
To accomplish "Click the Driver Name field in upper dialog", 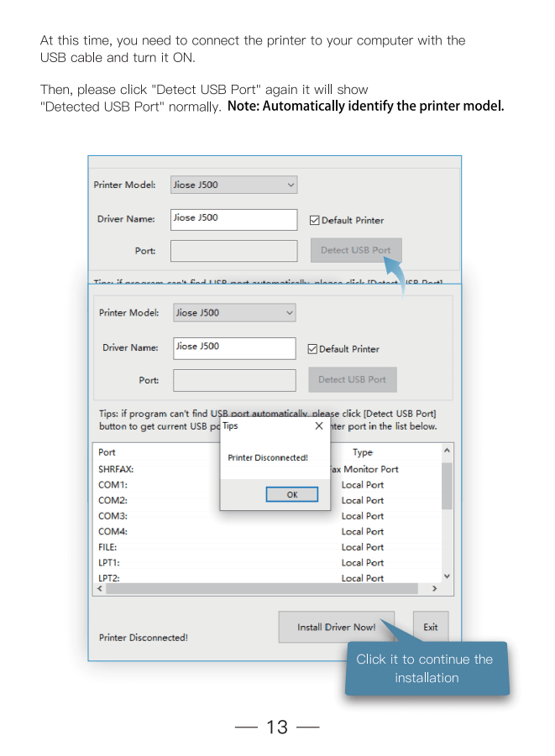I will click(x=233, y=219).
